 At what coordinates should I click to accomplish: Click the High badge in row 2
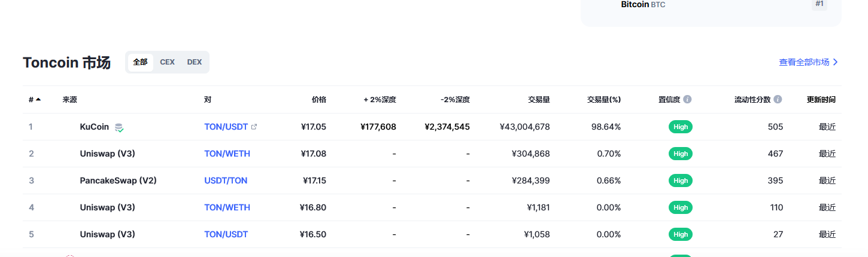point(681,154)
